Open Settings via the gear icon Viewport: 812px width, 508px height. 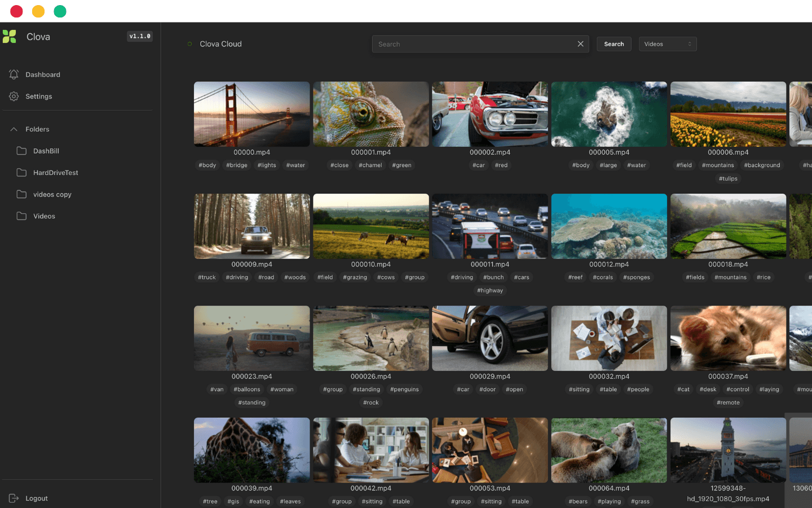pos(14,97)
